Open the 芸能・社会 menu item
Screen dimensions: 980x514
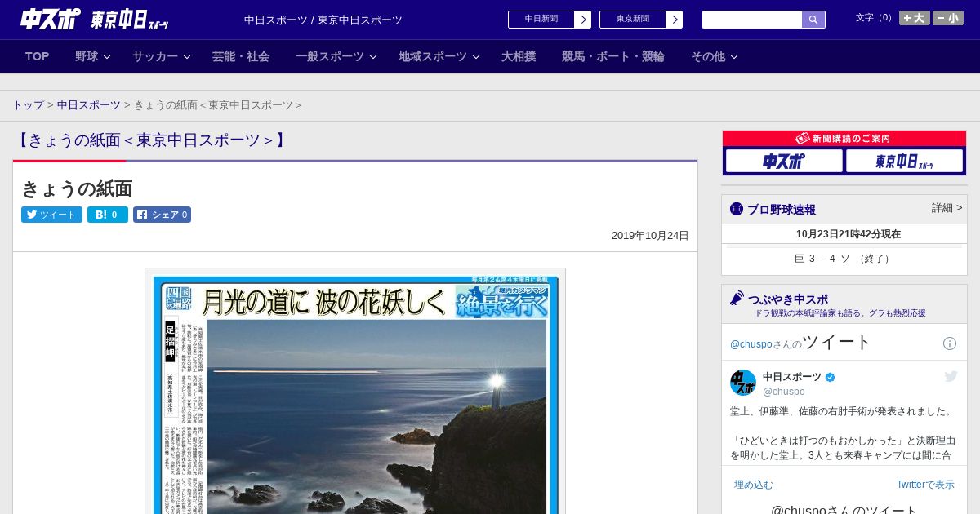241,56
